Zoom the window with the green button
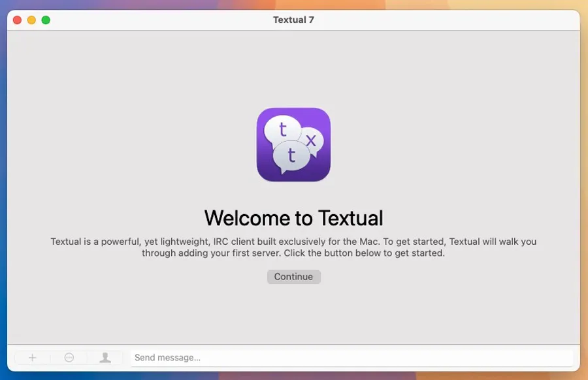This screenshot has height=380, width=588. (x=46, y=20)
